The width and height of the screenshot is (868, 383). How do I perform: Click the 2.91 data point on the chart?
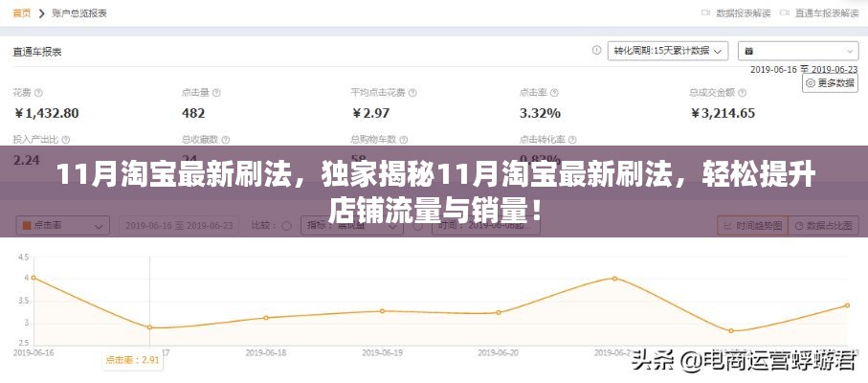[149, 327]
